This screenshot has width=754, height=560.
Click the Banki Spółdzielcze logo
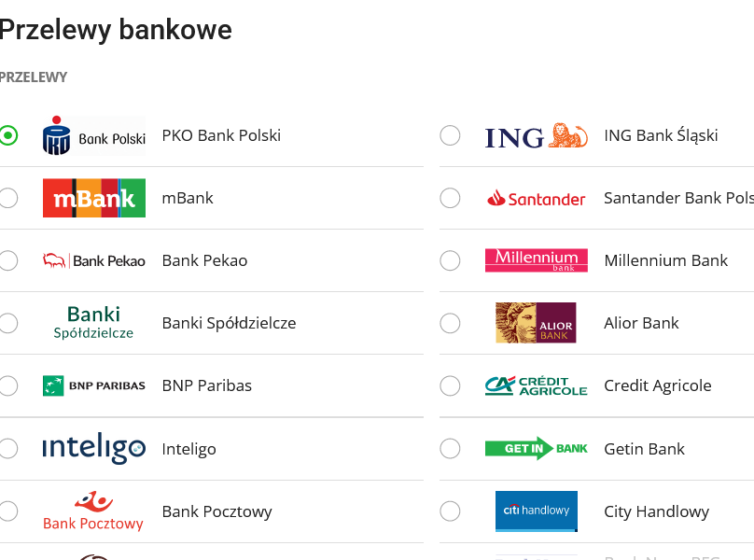tap(94, 323)
